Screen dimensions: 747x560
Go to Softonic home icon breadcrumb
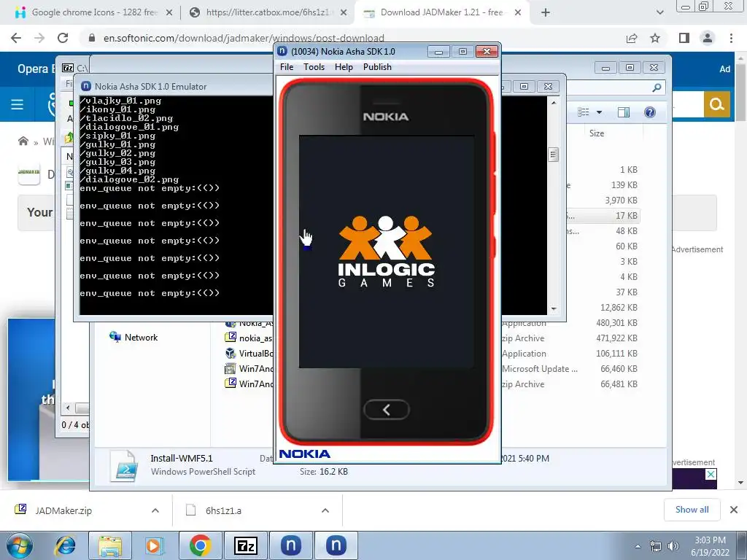pos(23,141)
